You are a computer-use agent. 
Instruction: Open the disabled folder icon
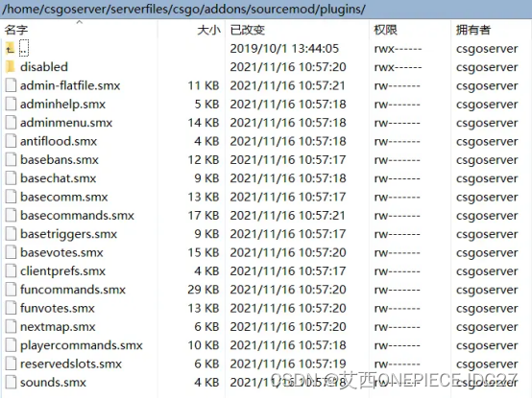click(11, 67)
